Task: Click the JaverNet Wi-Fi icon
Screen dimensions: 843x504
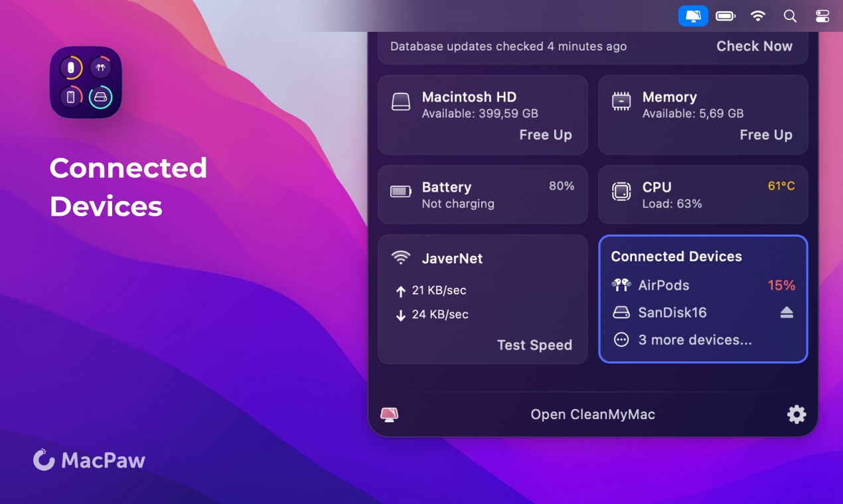Action: [400, 257]
